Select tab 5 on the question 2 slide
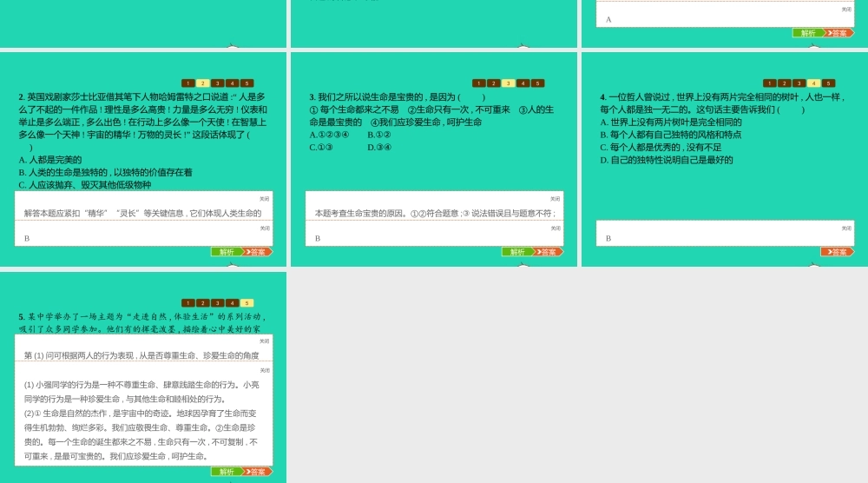868x483 pixels. 247,83
